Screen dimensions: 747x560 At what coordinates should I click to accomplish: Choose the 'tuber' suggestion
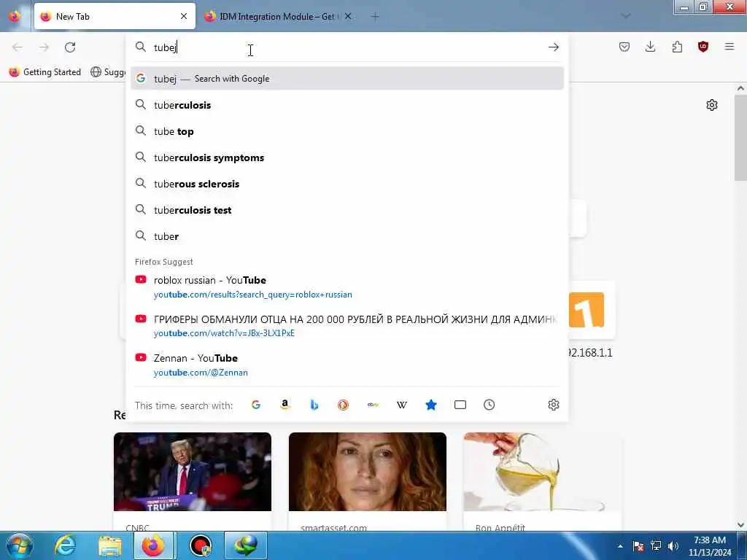click(347, 236)
